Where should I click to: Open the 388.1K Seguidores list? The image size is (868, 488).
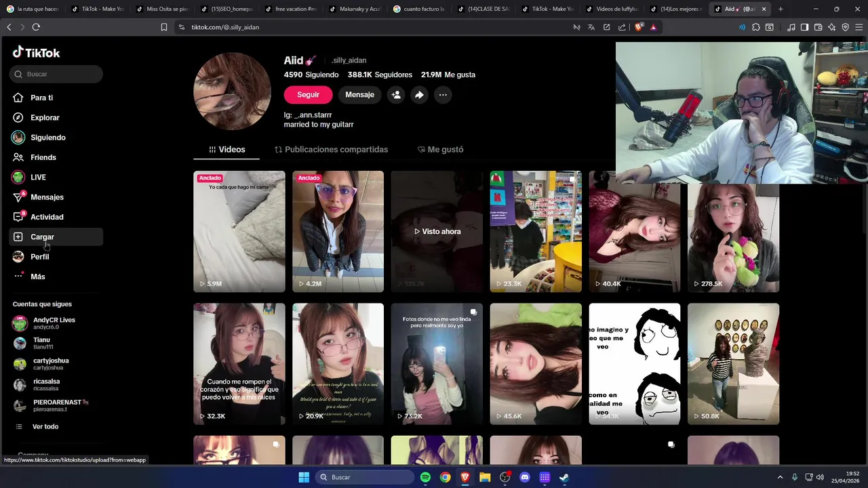(x=380, y=75)
